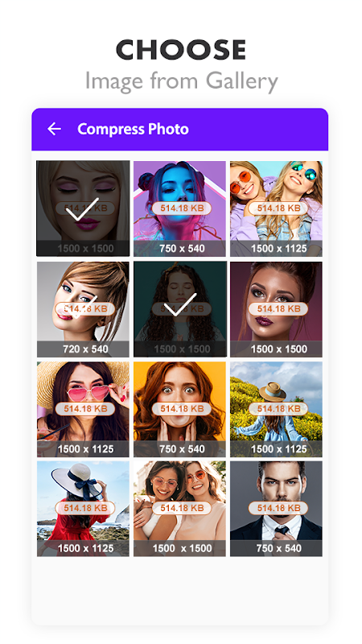362x644 pixels.
Task: Tap the red-haired woman on yellow background
Action: (179, 409)
